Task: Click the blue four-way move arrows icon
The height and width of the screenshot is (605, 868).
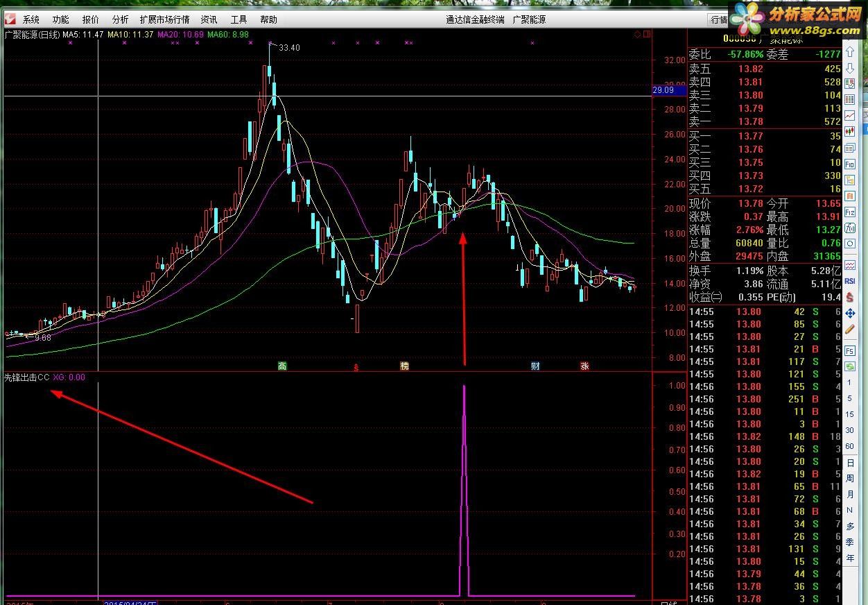Action: coord(850,313)
